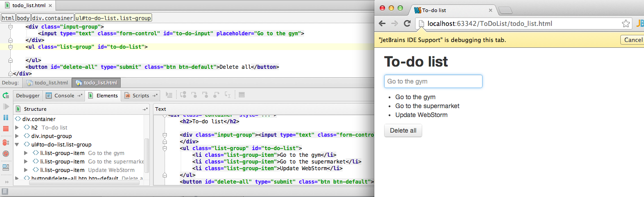Expand the 'Go to the gym' li node
The width and height of the screenshot is (644, 197).
26,153
